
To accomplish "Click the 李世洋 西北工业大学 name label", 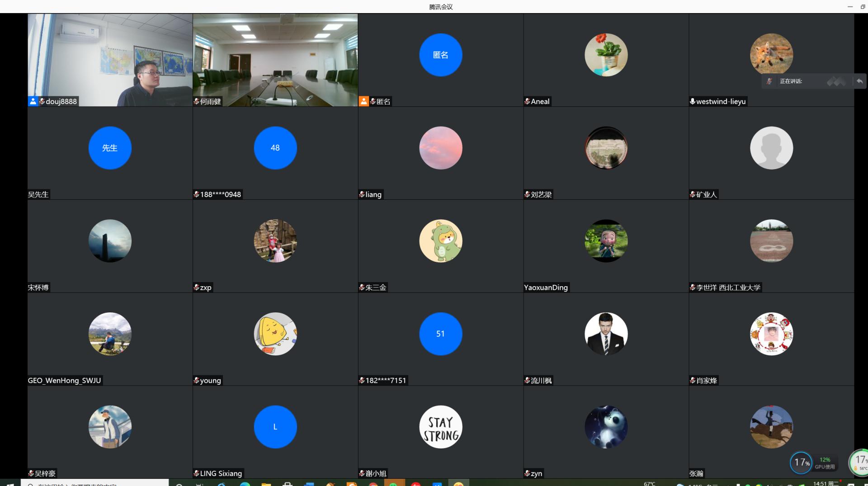I will [x=728, y=288].
